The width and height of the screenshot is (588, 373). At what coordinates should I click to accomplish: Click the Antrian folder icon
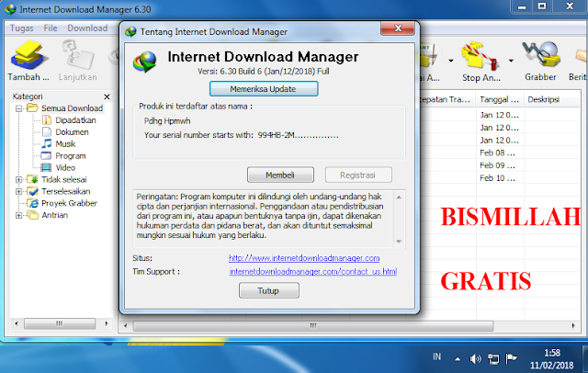point(33,215)
